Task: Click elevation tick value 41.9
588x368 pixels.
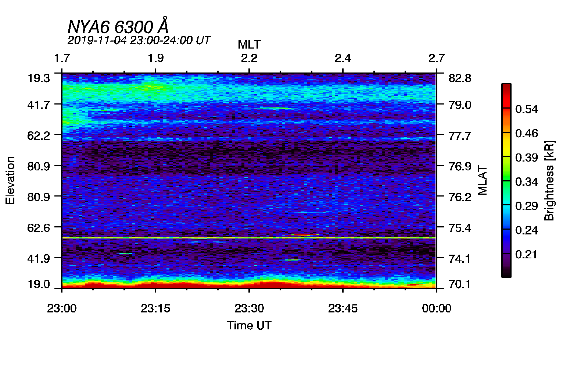Action: pyautogui.click(x=39, y=258)
